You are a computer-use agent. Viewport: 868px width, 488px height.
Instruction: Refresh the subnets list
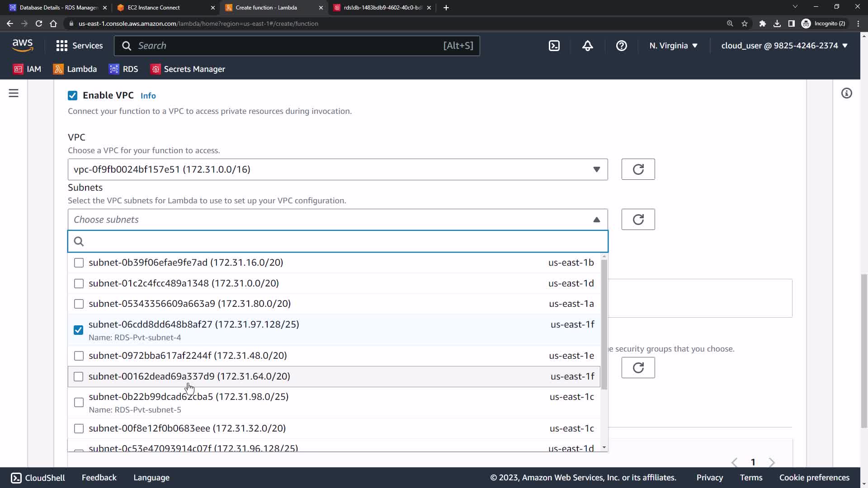[638, 220]
